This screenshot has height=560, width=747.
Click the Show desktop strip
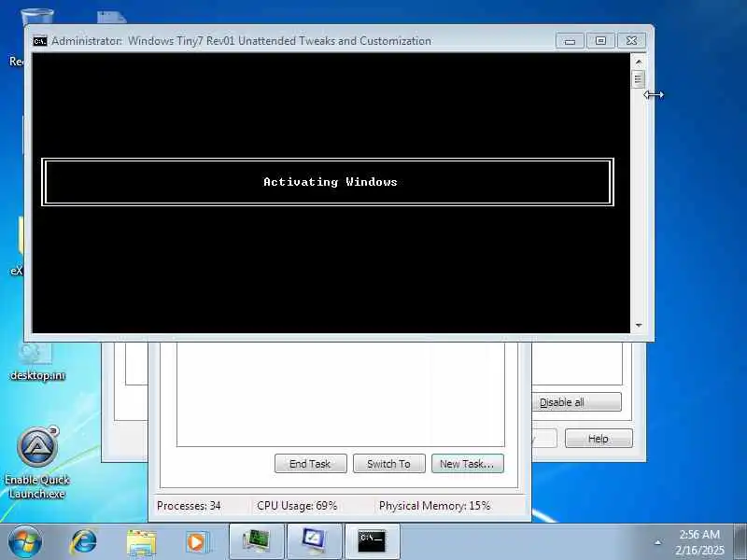click(x=740, y=542)
